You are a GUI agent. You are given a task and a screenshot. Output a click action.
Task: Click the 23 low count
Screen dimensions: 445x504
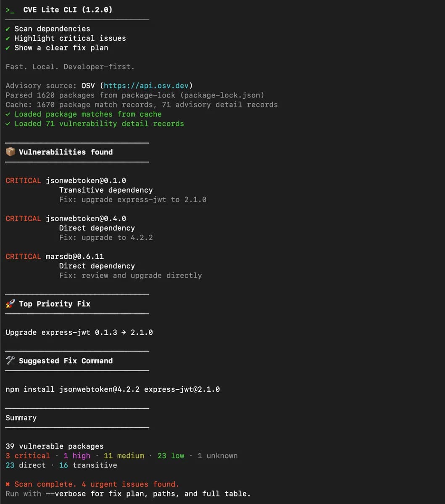coord(171,456)
